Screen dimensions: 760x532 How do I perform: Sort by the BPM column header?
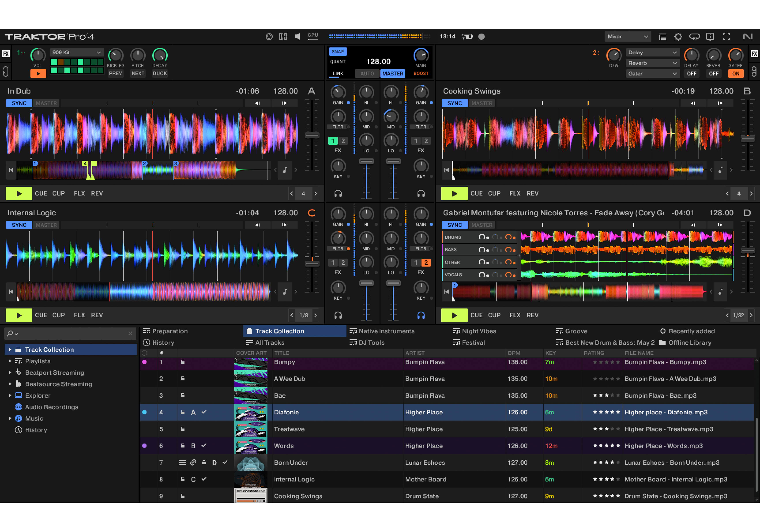coord(514,353)
